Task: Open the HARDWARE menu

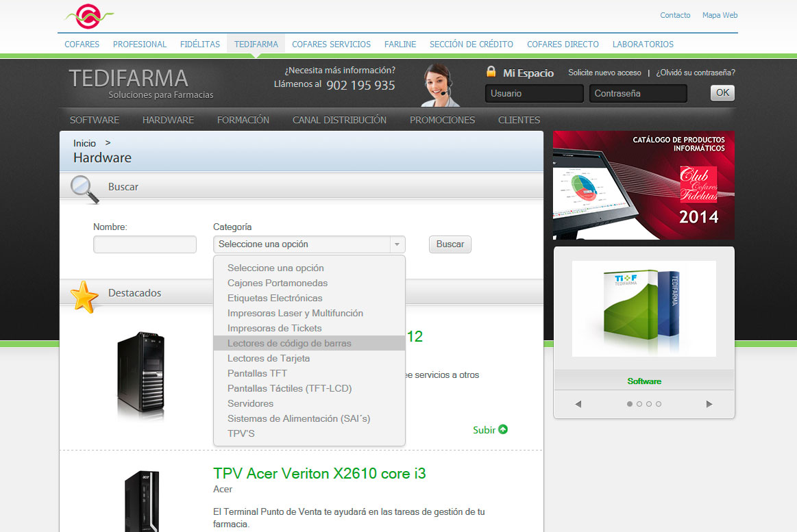Action: [x=168, y=119]
